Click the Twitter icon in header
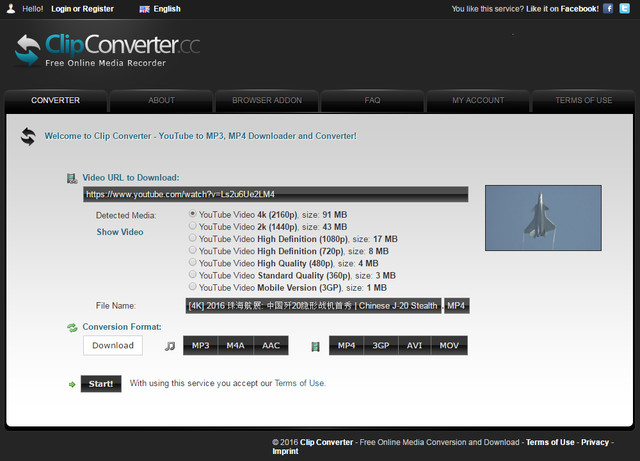640x461 pixels. coord(624,9)
